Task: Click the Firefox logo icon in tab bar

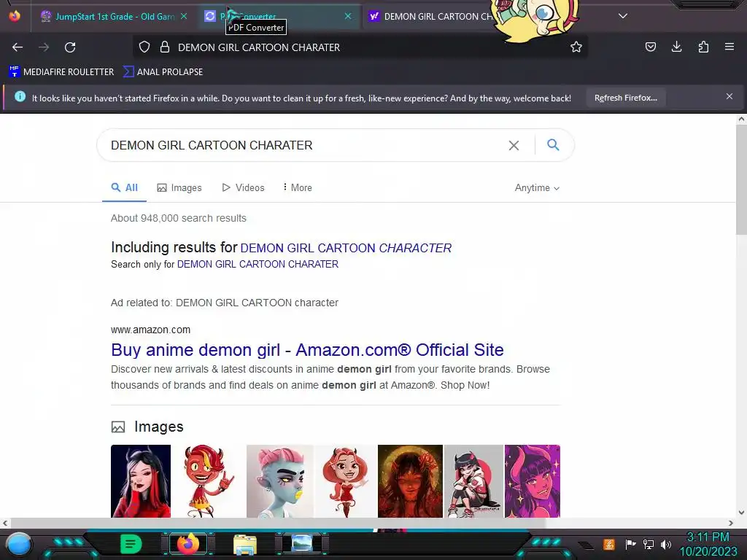Action: pos(15,16)
